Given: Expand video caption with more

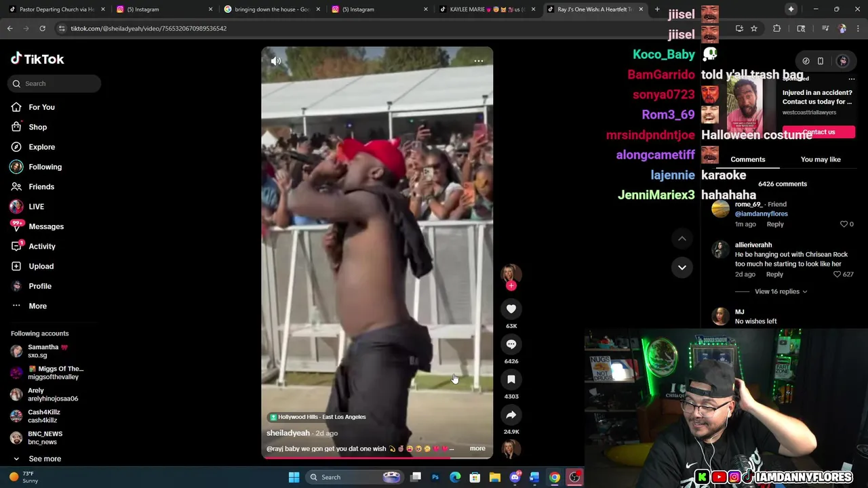Looking at the screenshot, I should [x=477, y=449].
